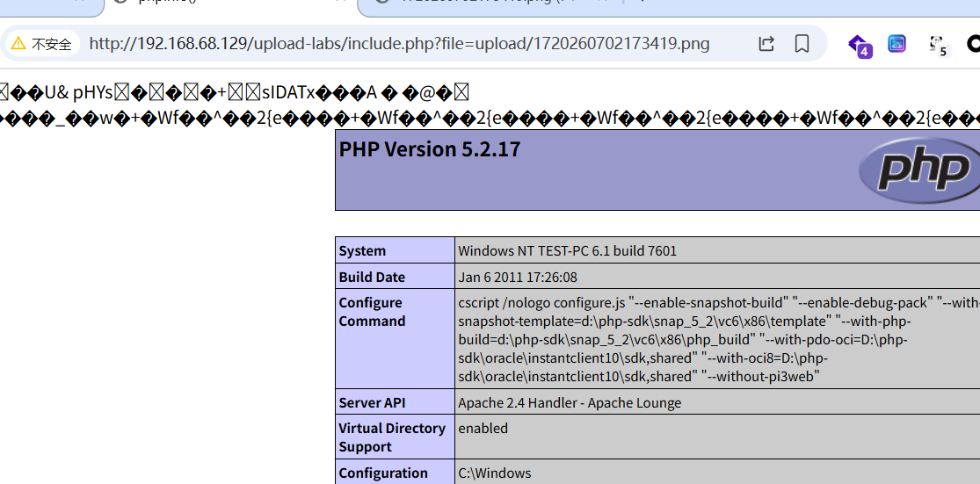Viewport: 980px width, 484px height.
Task: Click the share page icon in address bar
Action: pos(766,44)
